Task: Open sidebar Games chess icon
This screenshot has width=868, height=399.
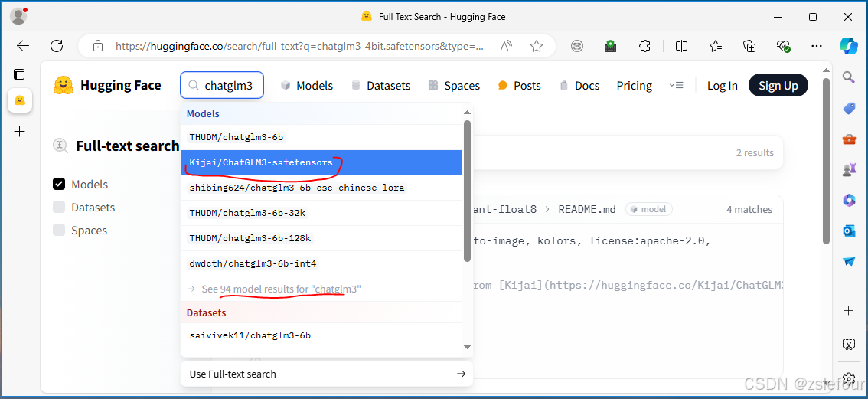Action: click(x=849, y=169)
